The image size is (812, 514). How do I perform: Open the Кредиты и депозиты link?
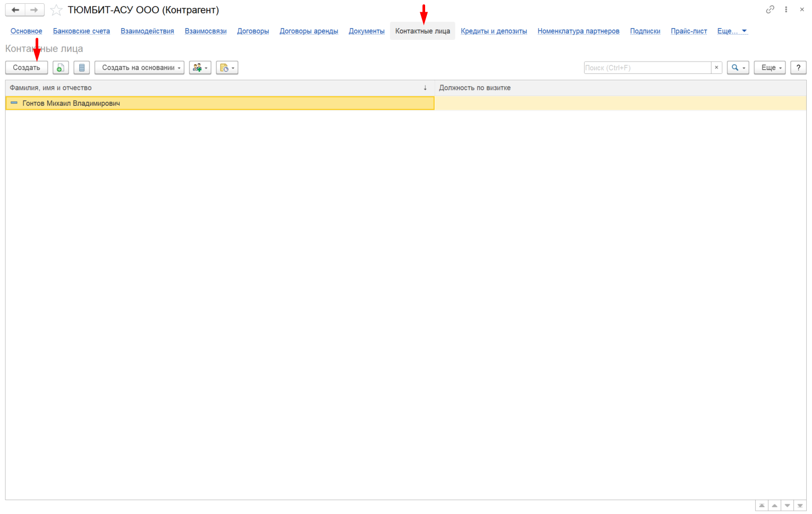(494, 31)
